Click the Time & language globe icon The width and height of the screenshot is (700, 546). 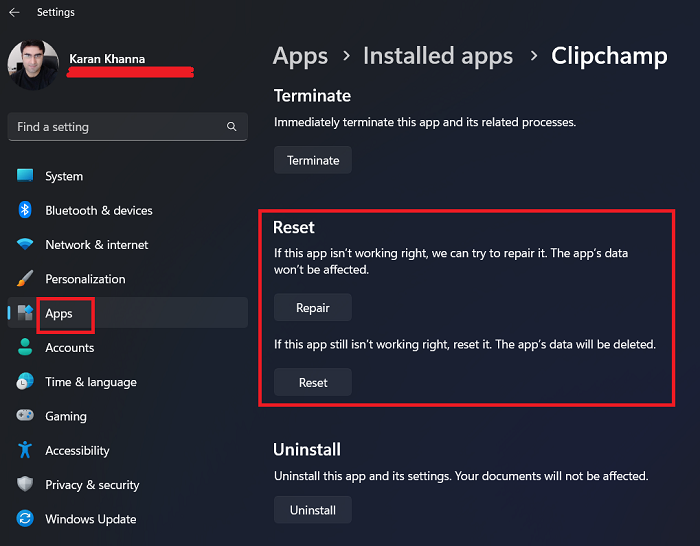[26, 382]
